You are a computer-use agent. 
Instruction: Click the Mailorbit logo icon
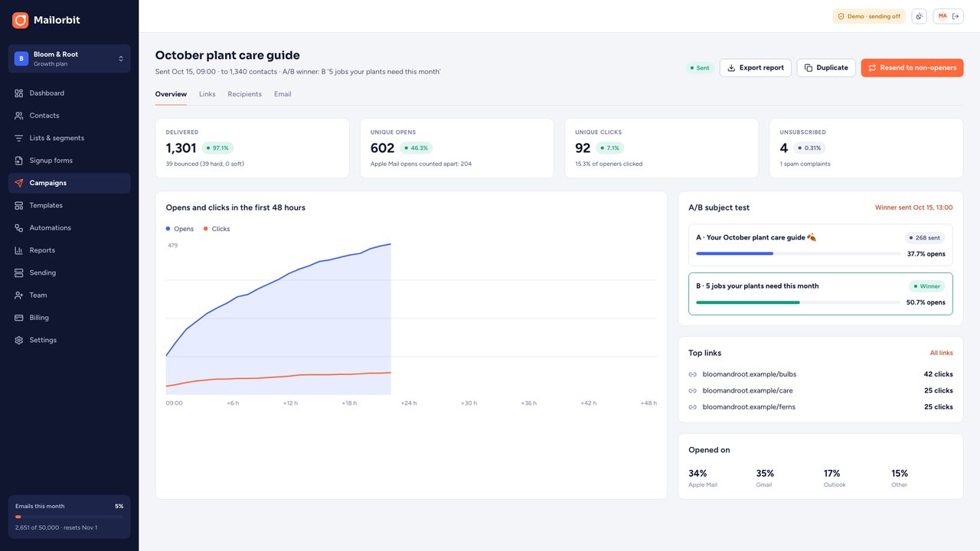point(20,20)
